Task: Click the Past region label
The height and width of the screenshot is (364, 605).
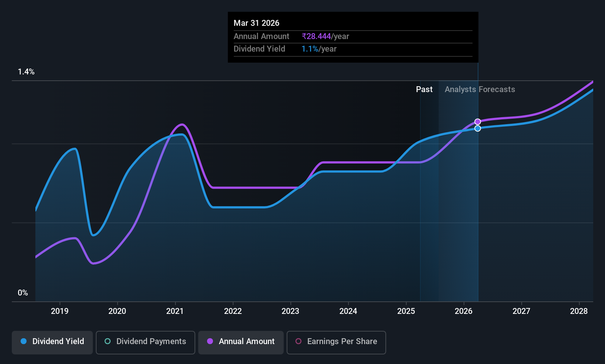Action: click(x=424, y=89)
